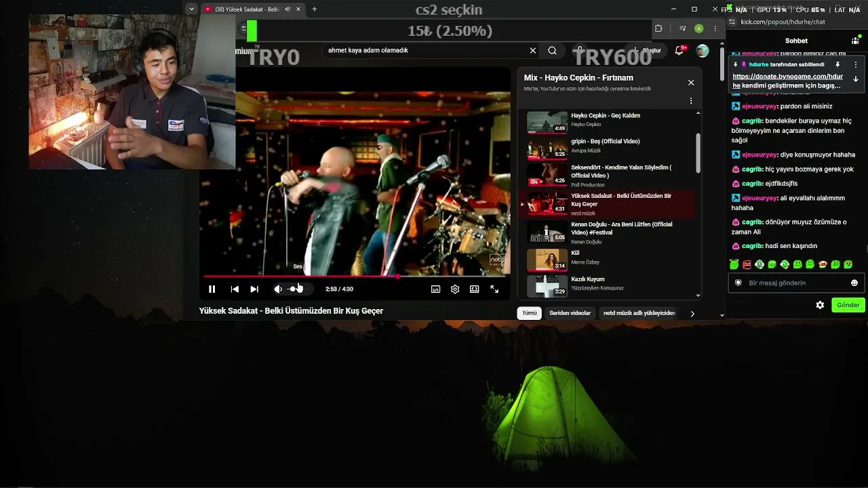Select the Seriden videolar filter chip
This screenshot has width=868, height=488.
570,313
